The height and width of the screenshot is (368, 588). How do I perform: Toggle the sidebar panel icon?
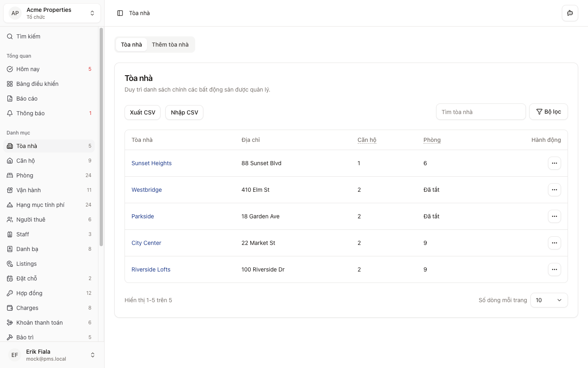pos(120,13)
